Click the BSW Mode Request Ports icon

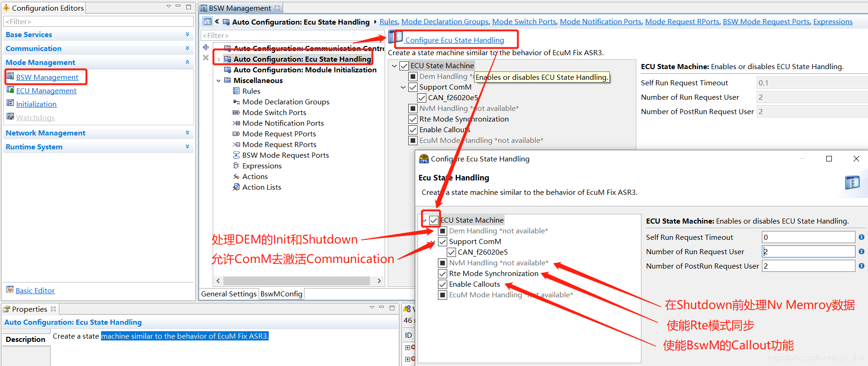click(x=236, y=155)
